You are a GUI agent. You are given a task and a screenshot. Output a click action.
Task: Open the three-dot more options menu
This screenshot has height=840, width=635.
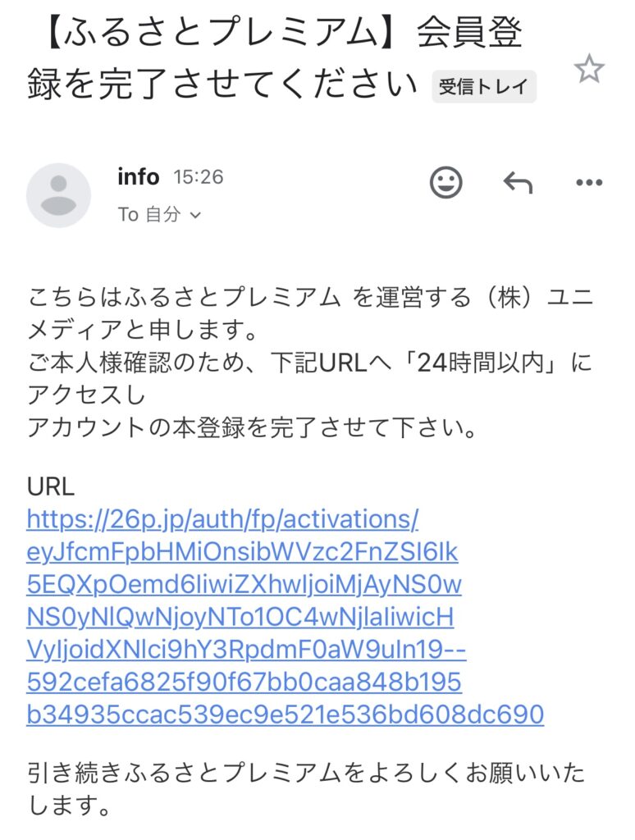[x=589, y=183]
